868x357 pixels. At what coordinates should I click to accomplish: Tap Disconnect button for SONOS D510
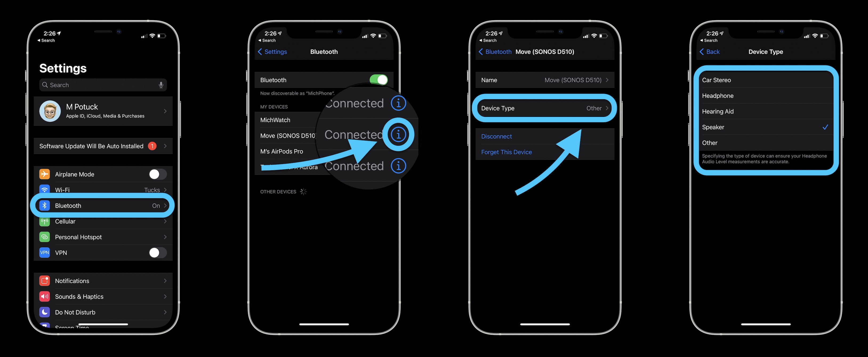pos(496,136)
